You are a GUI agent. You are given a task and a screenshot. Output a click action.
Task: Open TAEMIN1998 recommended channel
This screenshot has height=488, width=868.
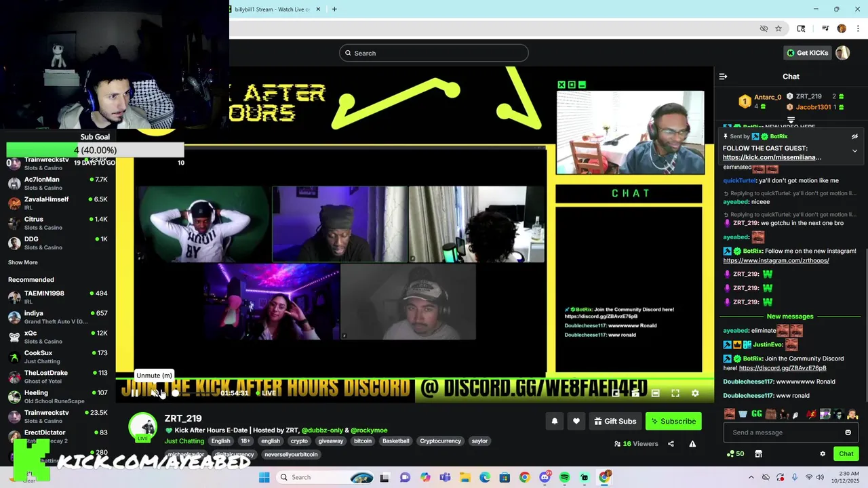pyautogui.click(x=58, y=297)
